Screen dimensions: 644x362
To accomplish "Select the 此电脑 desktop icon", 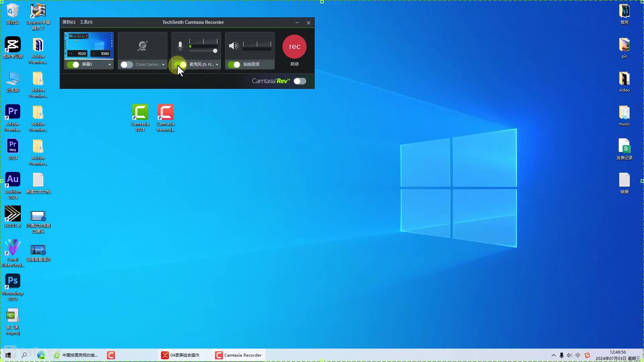I will pos(13,81).
